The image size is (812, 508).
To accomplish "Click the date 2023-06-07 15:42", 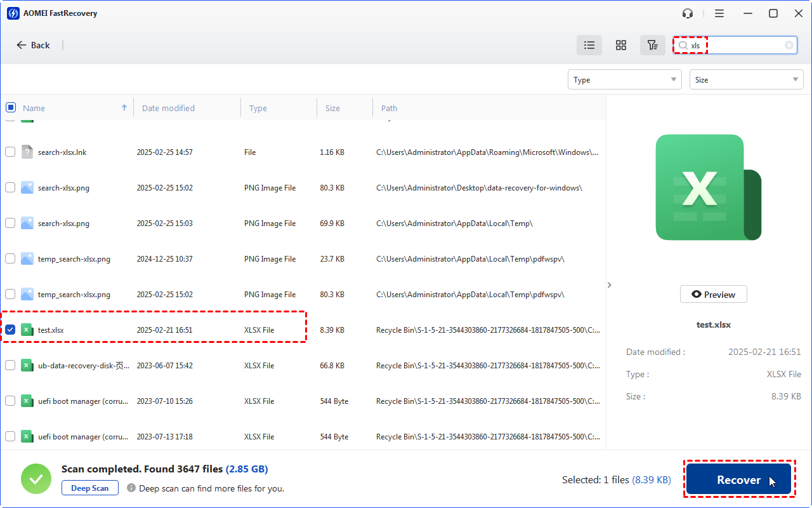I will coord(165,366).
